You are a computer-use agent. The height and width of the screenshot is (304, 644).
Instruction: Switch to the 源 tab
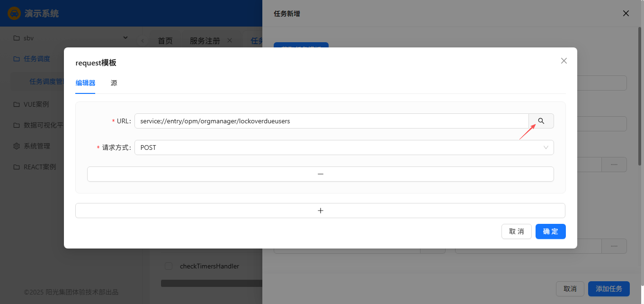click(114, 83)
